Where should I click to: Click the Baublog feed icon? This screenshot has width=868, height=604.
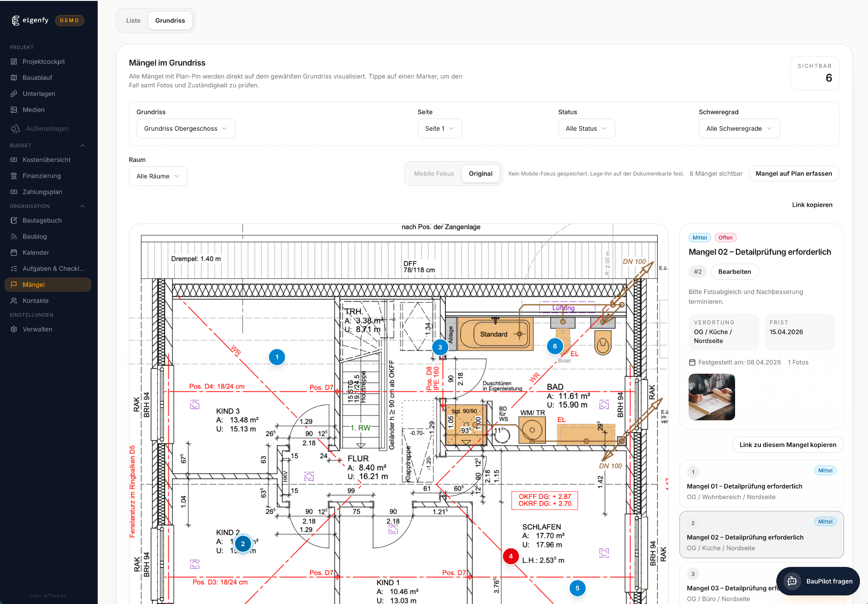pyautogui.click(x=14, y=237)
